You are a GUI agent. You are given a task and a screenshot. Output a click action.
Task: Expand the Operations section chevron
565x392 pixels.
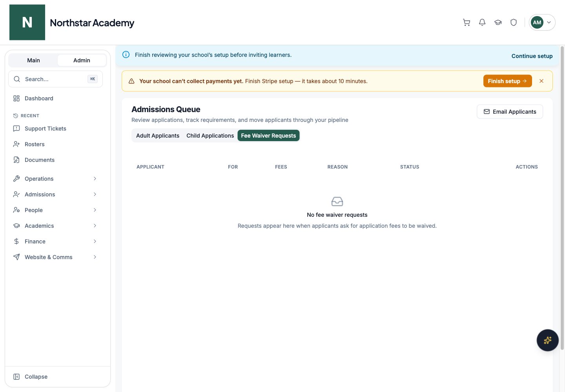click(x=95, y=179)
